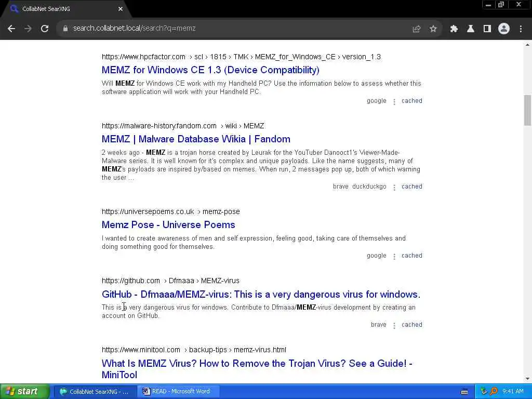Click the scrollbar down arrow
The image size is (532, 399).
pyautogui.click(x=527, y=379)
